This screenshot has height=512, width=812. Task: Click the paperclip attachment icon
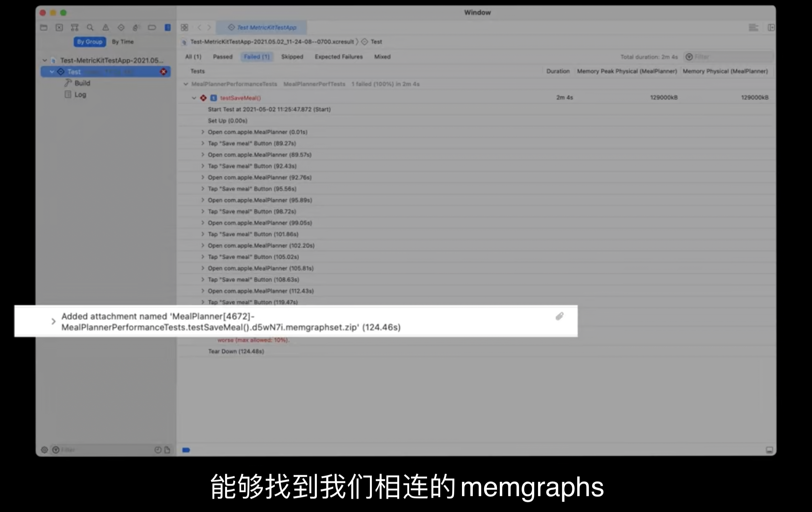click(559, 316)
